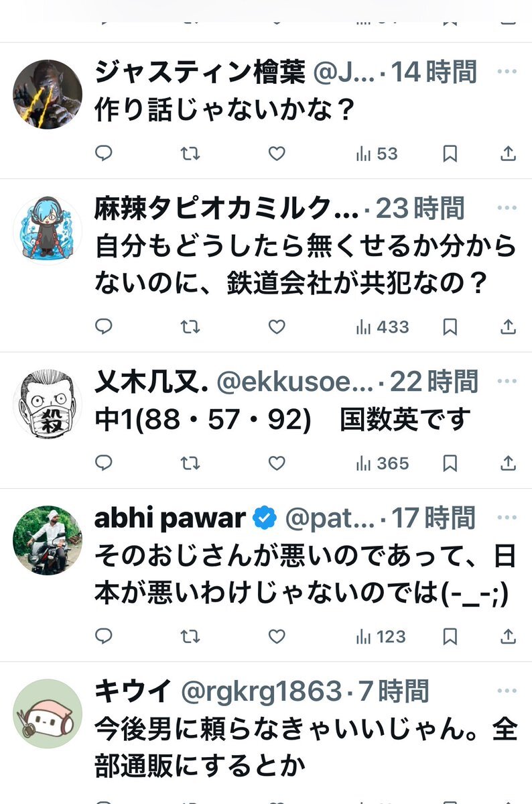Image resolution: width=532 pixels, height=804 pixels.
Task: Like abhi pawar's tweet
Action: point(277,636)
